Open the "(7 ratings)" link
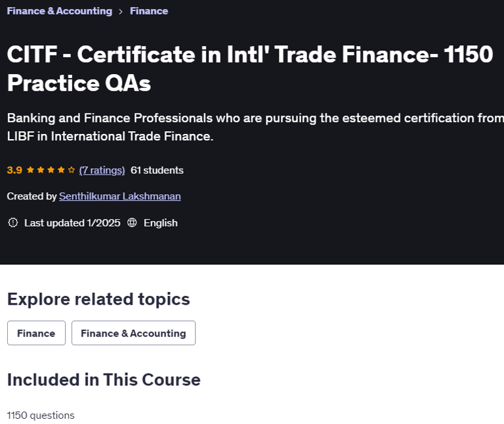Screen dimensions: 504x424 [102, 170]
